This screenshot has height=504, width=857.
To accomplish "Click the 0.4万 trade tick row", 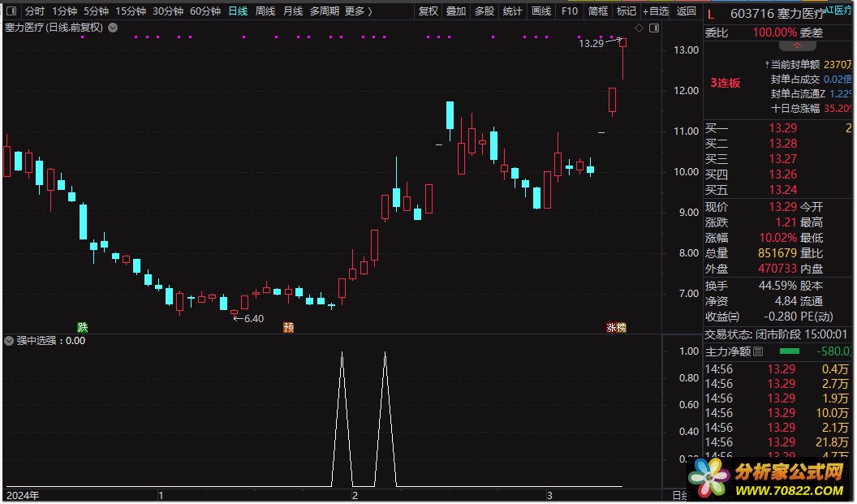I will click(x=778, y=369).
